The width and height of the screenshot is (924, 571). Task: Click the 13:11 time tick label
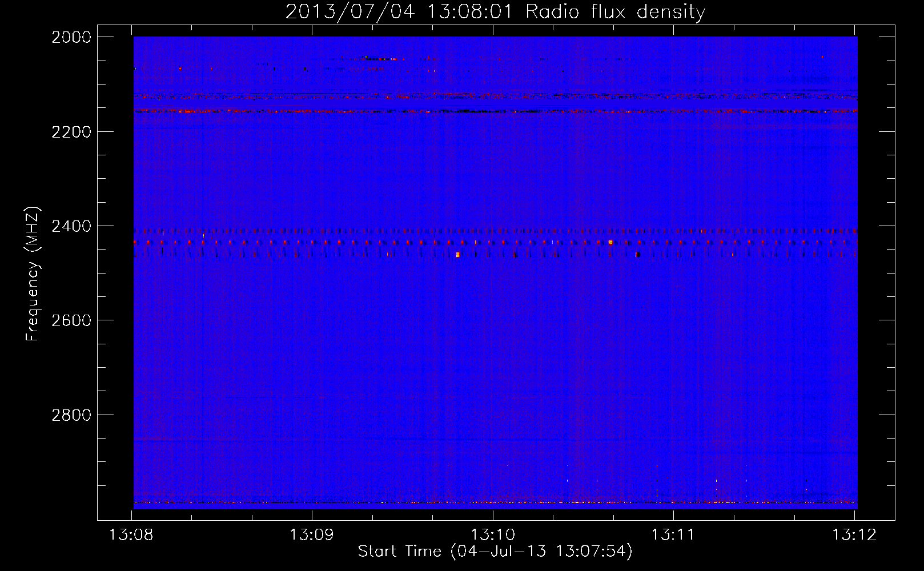(673, 535)
